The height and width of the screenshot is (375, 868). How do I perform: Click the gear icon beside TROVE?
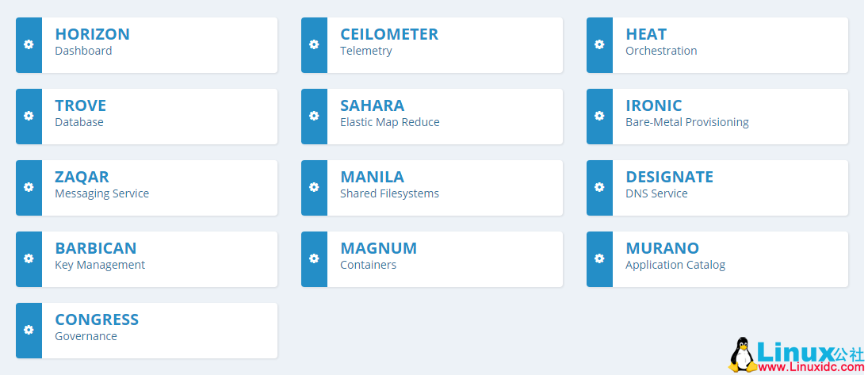29,116
